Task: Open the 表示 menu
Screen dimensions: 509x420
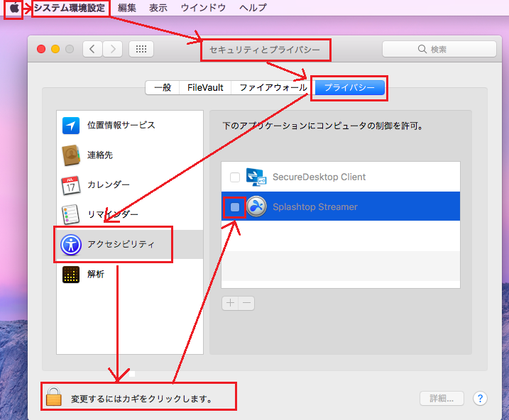Action: click(158, 8)
